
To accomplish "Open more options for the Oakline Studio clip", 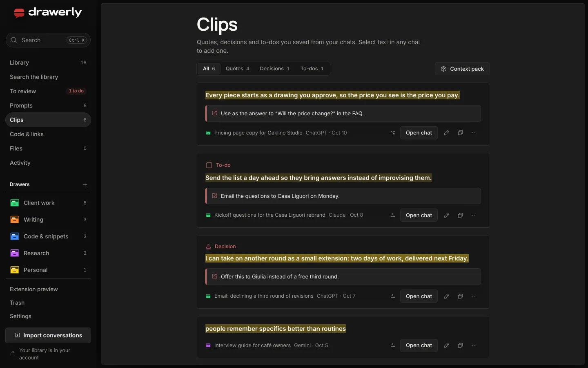I will tap(474, 133).
